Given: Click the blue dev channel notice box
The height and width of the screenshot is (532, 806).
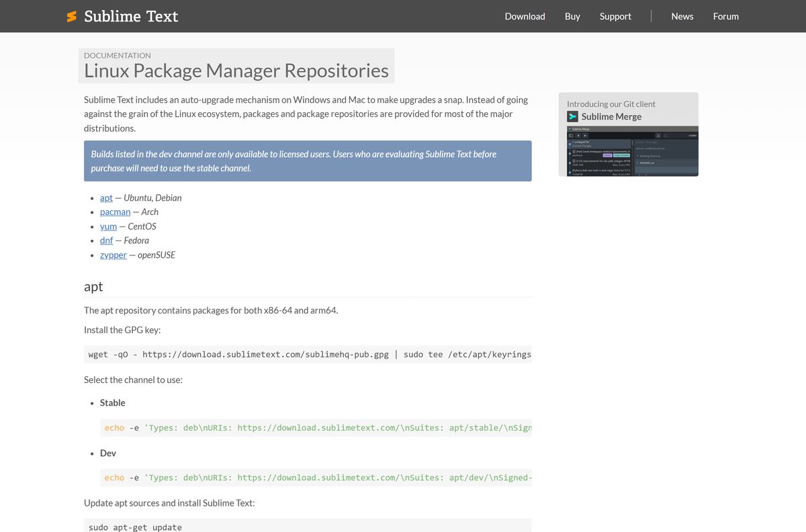Looking at the screenshot, I should tap(308, 161).
